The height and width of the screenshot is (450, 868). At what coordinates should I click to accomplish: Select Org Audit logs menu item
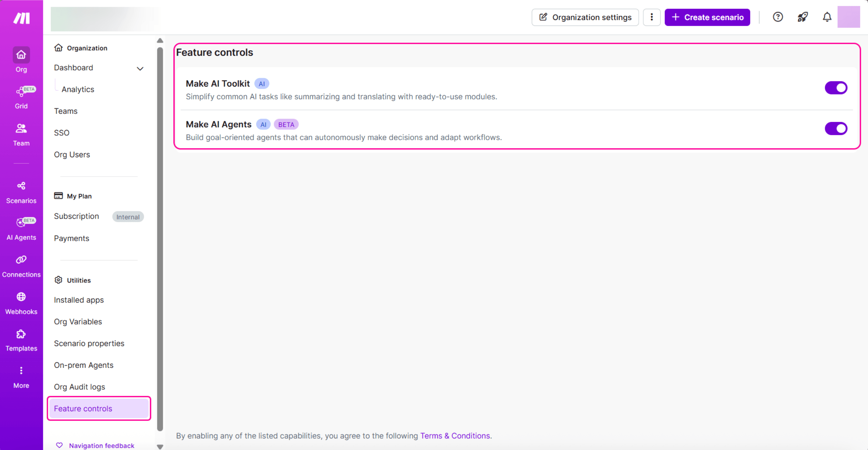click(x=80, y=387)
